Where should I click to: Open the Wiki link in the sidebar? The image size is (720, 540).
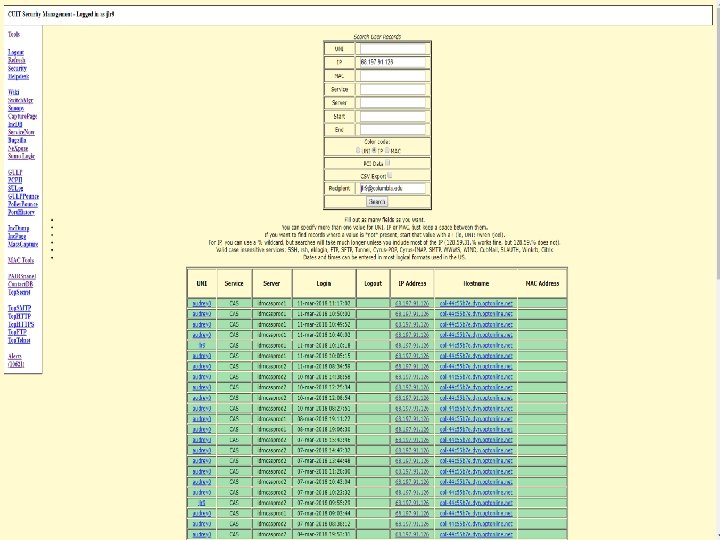(x=13, y=92)
